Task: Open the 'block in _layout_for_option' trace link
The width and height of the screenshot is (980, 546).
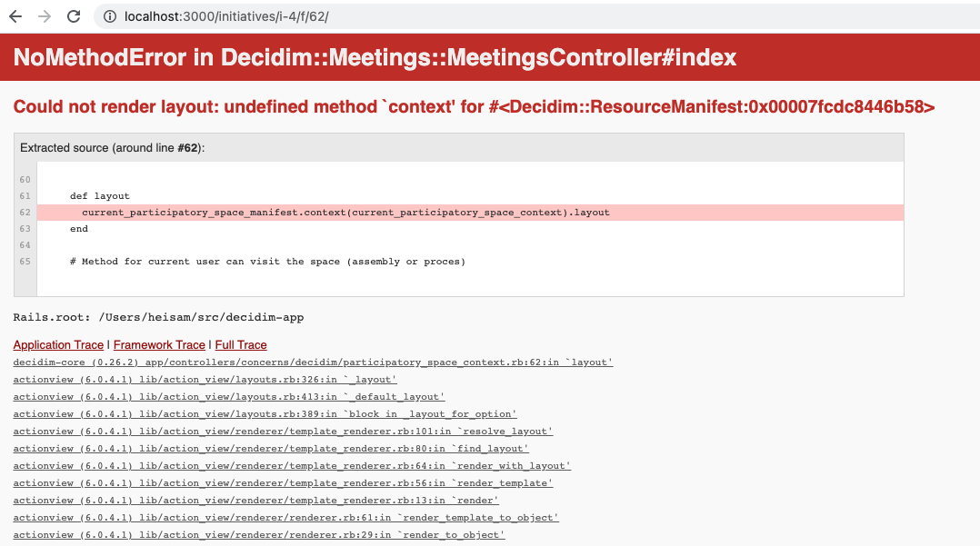Action: click(264, 413)
